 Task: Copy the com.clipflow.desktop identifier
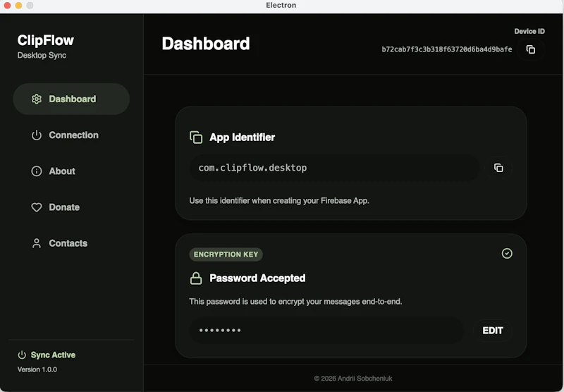click(x=498, y=168)
